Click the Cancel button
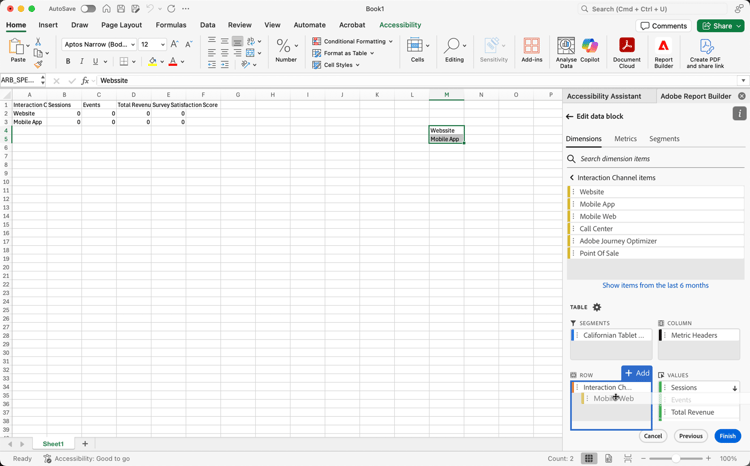750x466 pixels. (x=652, y=436)
